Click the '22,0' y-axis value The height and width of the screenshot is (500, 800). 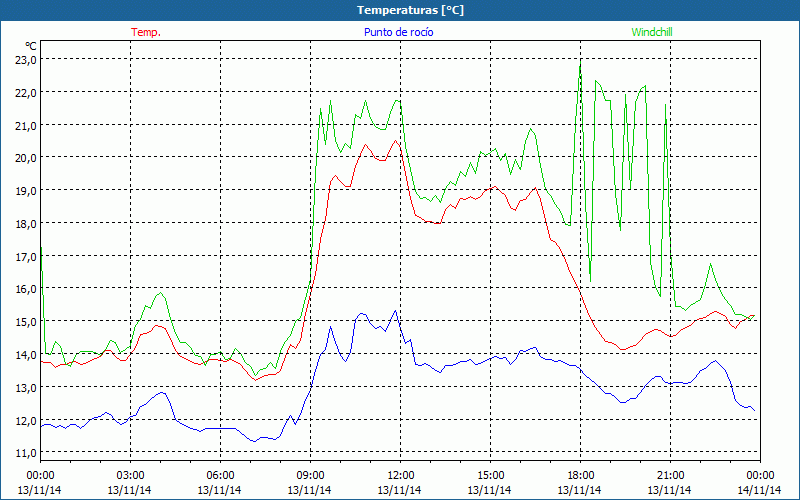pyautogui.click(x=27, y=92)
